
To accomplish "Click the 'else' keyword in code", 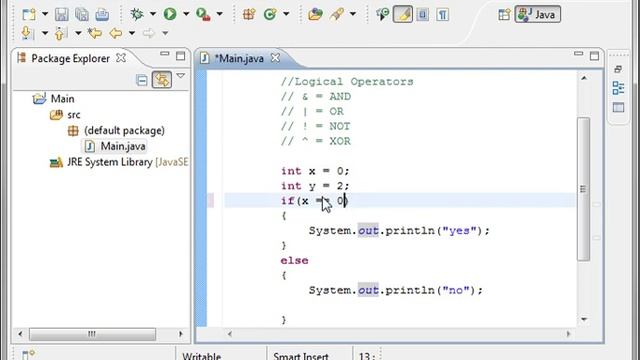I will click(x=294, y=260).
